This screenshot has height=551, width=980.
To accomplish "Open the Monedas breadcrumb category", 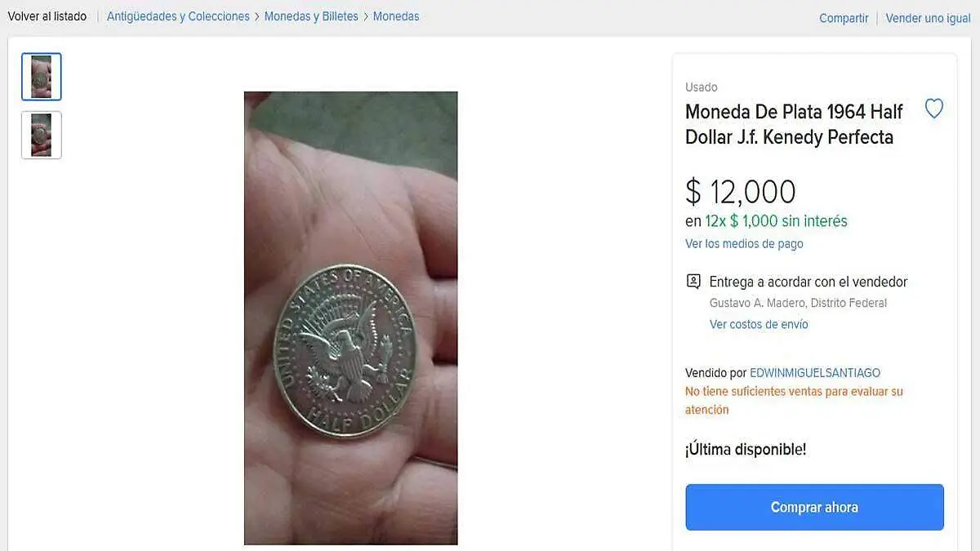I will 396,16.
